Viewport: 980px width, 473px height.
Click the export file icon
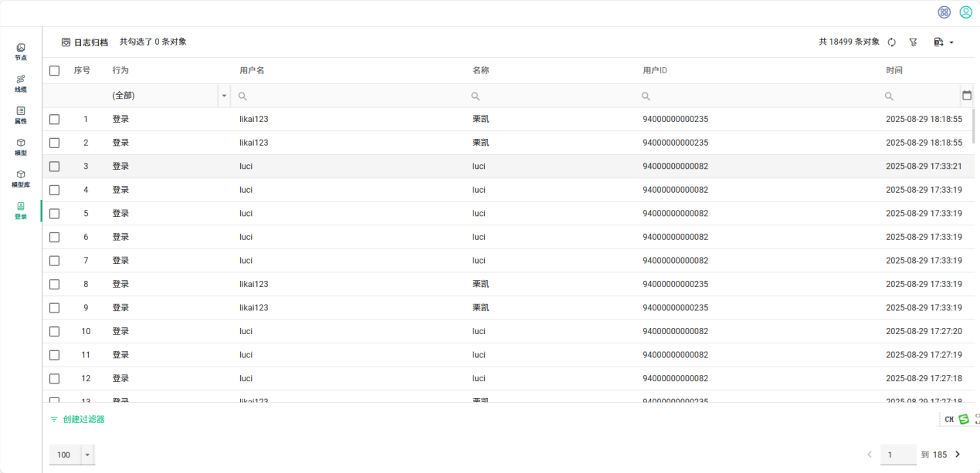[938, 42]
